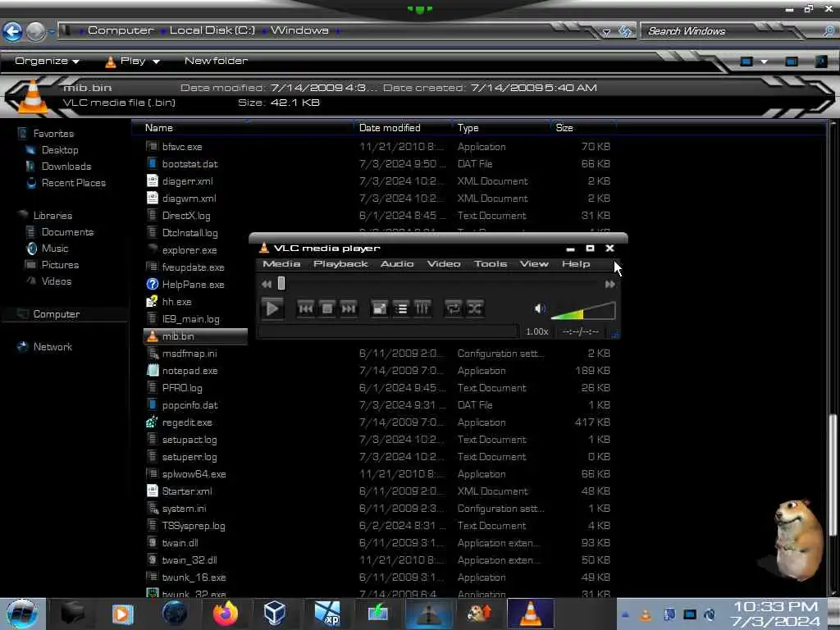Slow down playback with VLC rewind arrows

click(x=267, y=285)
